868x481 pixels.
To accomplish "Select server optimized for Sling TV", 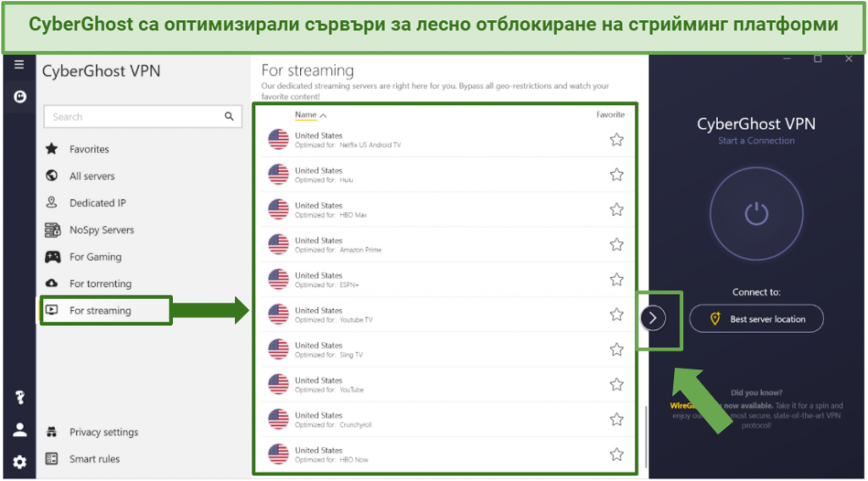I will (x=448, y=350).
